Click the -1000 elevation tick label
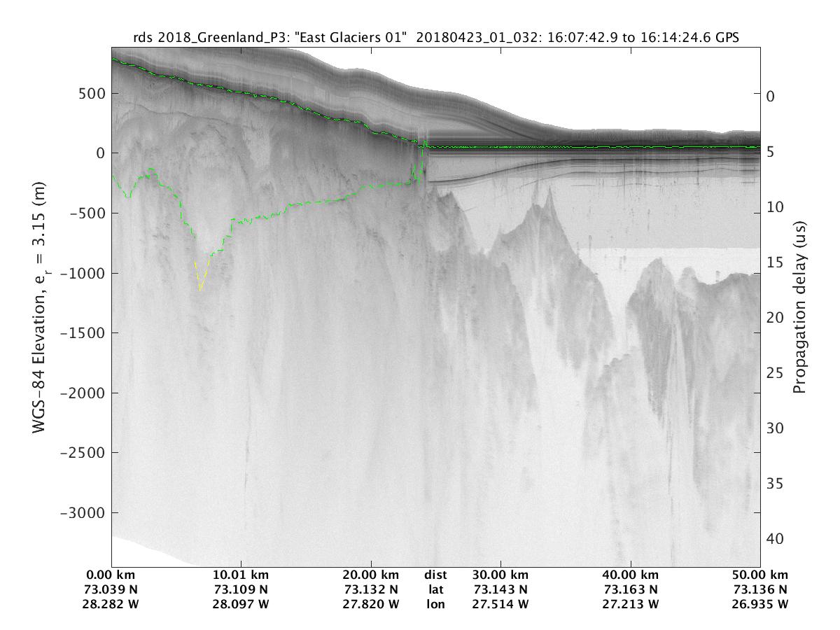The height and width of the screenshot is (630, 840). [x=82, y=273]
